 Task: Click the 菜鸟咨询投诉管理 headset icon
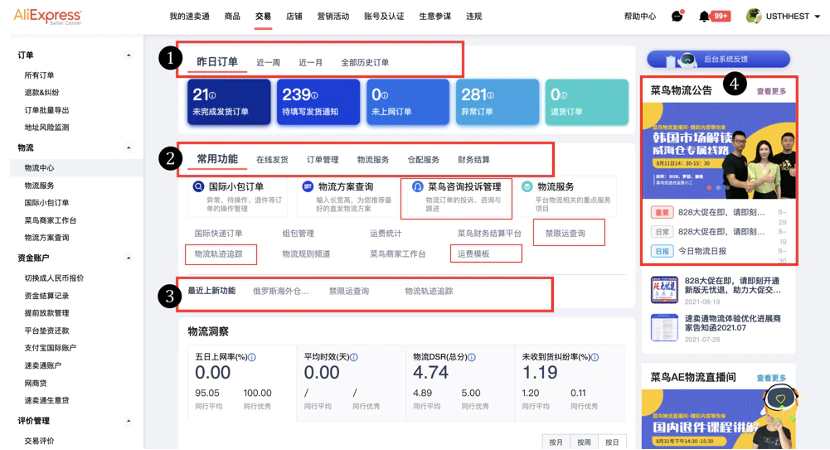(x=417, y=186)
